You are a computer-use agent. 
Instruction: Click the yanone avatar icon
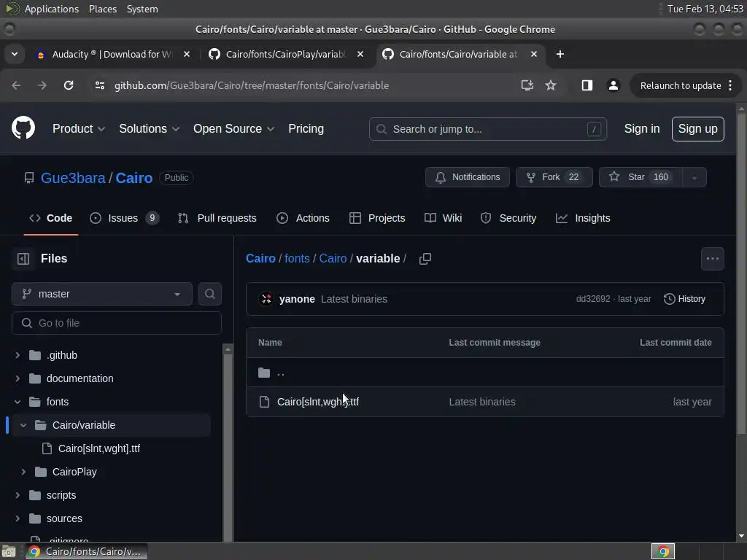(266, 299)
